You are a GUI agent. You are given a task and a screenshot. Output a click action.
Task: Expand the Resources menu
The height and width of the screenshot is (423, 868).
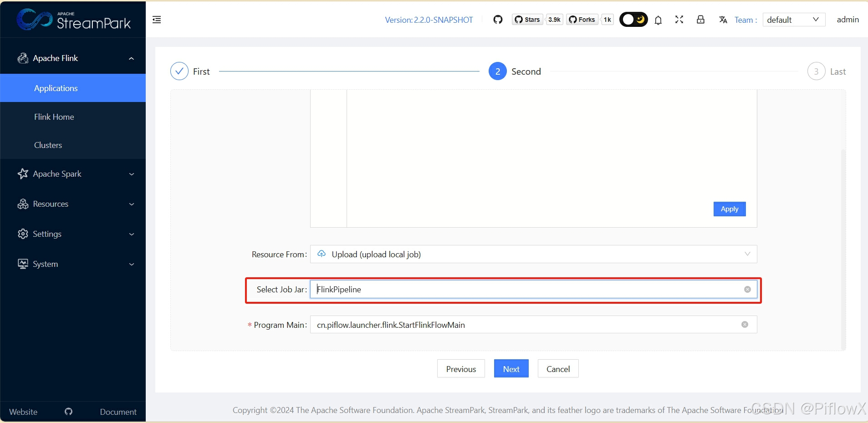73,204
